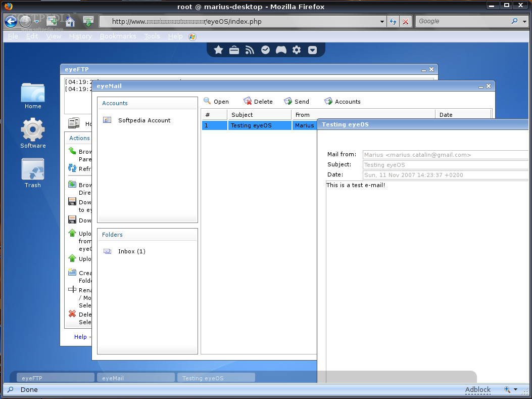Click the Windows flag icon beside Help
Image resolution: width=532 pixels, height=399 pixels.
[x=192, y=37]
